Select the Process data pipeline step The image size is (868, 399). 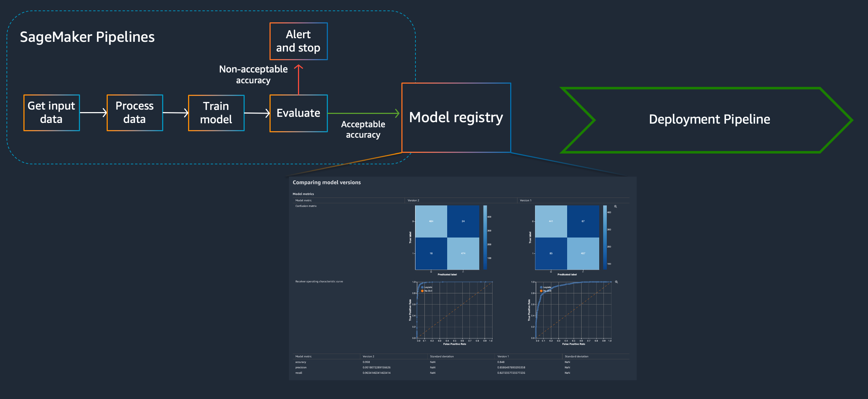point(135,113)
